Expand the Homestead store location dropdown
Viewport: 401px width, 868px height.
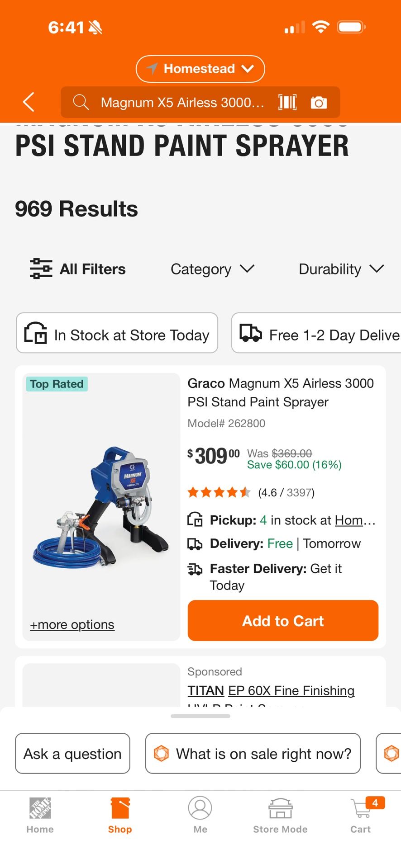coord(200,69)
